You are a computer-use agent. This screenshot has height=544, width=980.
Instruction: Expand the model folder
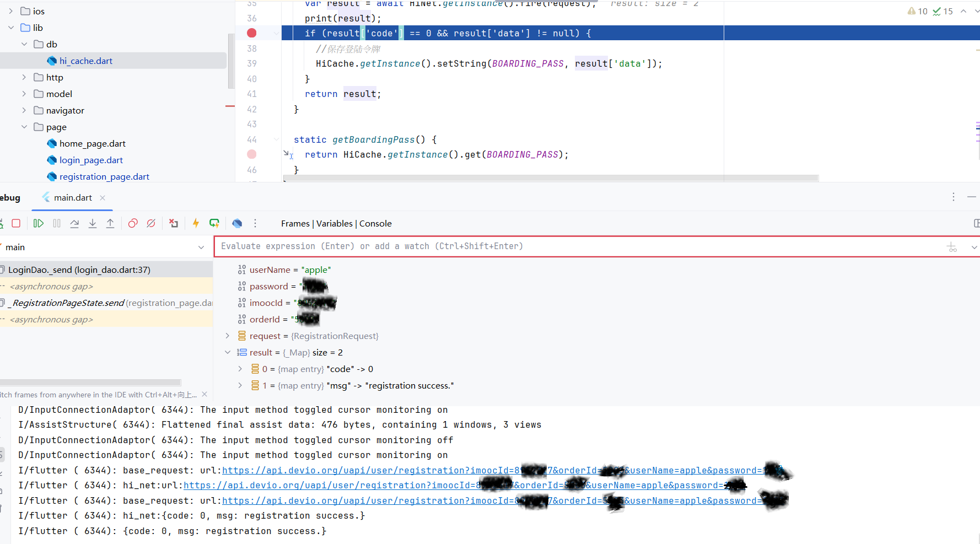point(24,94)
